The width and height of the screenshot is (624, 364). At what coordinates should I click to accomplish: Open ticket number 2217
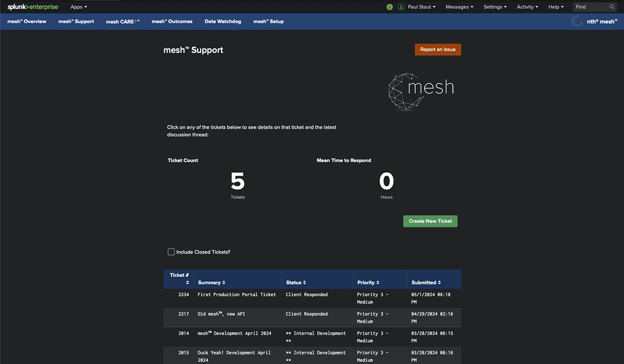[x=184, y=314]
